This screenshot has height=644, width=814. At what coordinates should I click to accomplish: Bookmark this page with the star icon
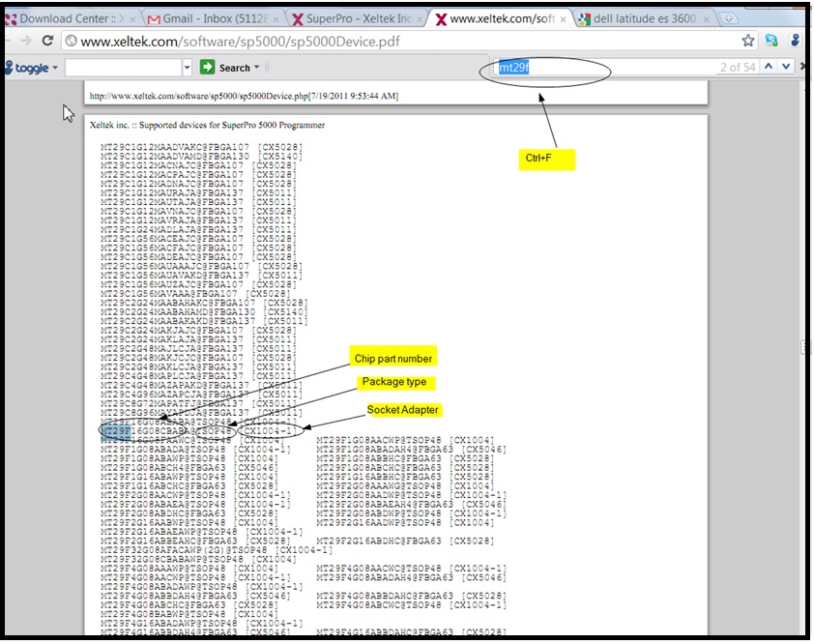(x=748, y=41)
